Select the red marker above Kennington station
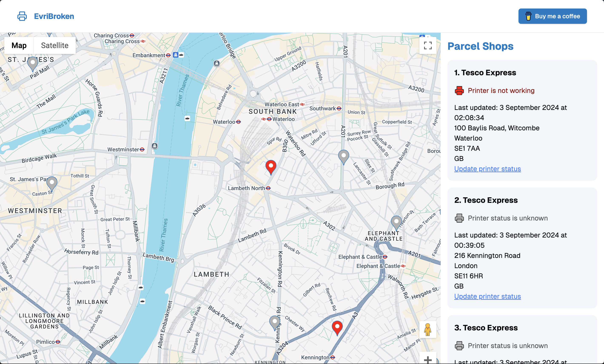The image size is (604, 364). point(337,328)
